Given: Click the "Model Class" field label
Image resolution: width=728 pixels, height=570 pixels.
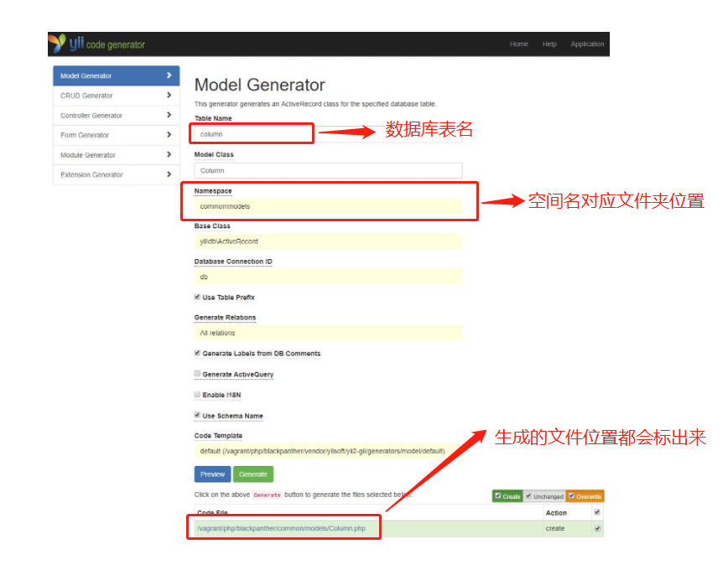Looking at the screenshot, I should point(214,154).
